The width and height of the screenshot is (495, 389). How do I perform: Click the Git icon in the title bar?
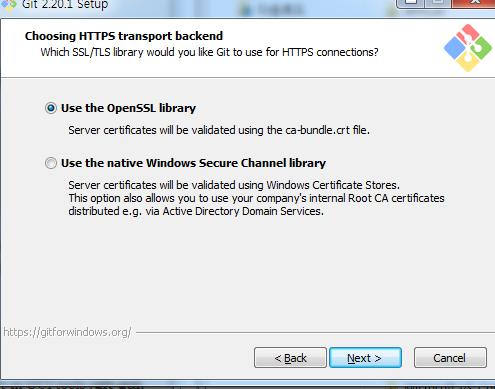[x=8, y=5]
